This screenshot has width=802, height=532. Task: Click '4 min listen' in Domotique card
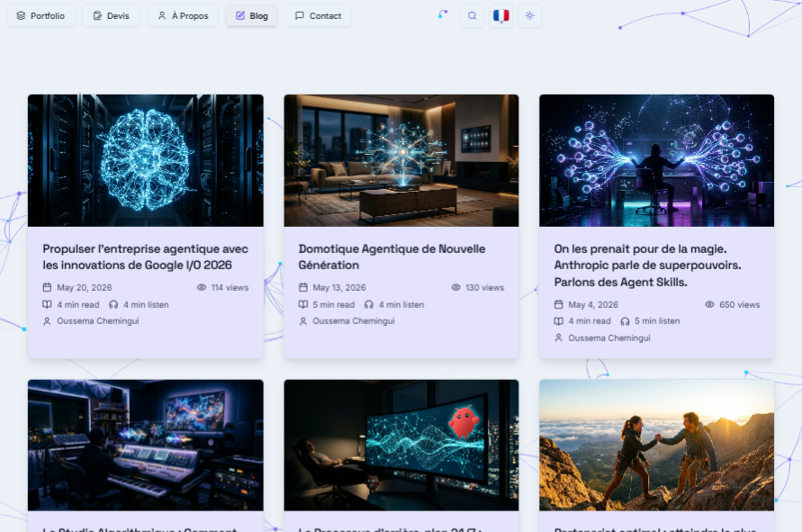[x=401, y=304]
